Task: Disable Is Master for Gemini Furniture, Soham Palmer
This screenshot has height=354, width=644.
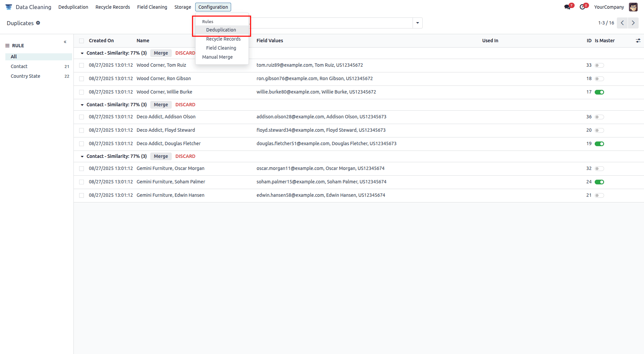Action: [x=599, y=182]
